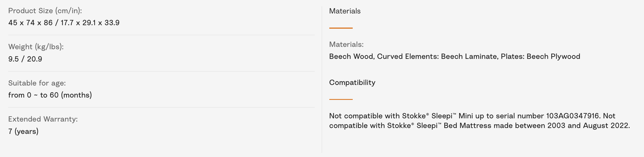
Task: Select the from 0 ~ to 60 (months) text
Action: (50, 95)
